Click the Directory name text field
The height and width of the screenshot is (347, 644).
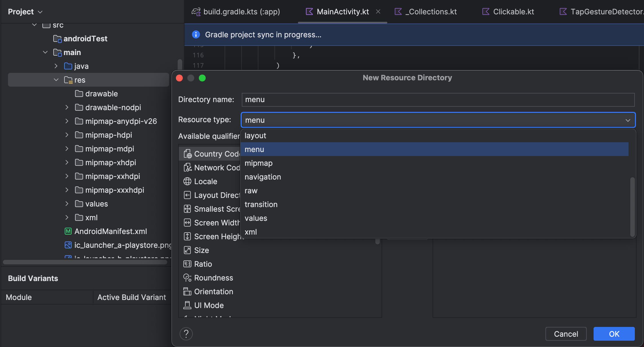(438, 100)
